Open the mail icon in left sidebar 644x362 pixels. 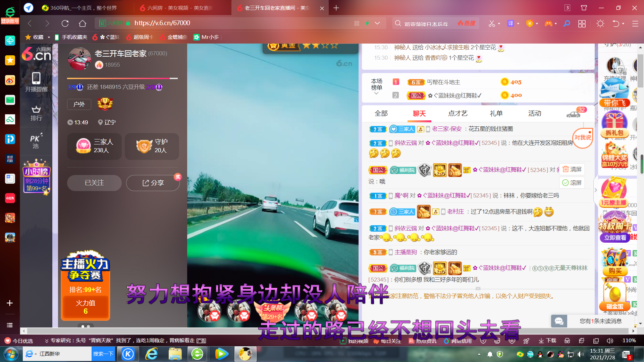tap(10, 100)
